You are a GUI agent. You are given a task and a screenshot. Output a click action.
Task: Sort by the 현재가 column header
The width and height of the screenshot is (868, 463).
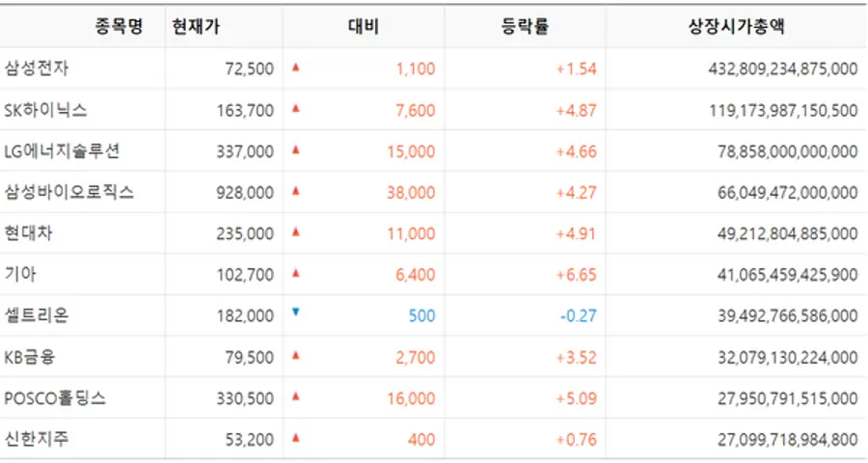[196, 26]
